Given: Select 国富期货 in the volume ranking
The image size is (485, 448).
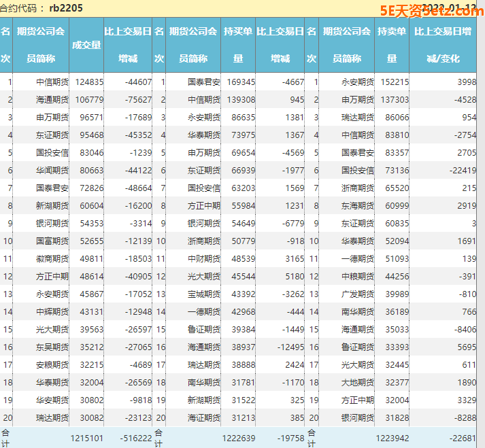Looking at the screenshot, I should pos(52,241).
